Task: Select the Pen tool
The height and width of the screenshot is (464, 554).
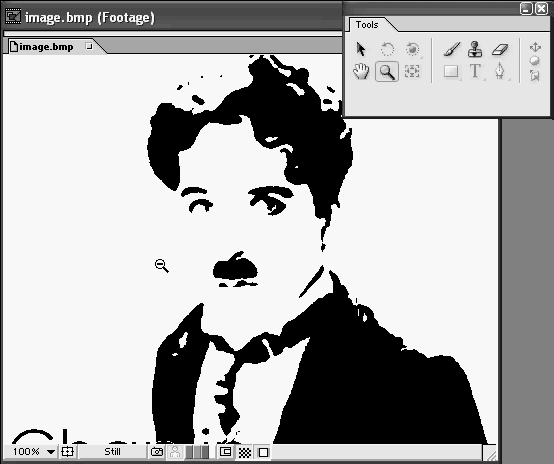Action: tap(499, 71)
